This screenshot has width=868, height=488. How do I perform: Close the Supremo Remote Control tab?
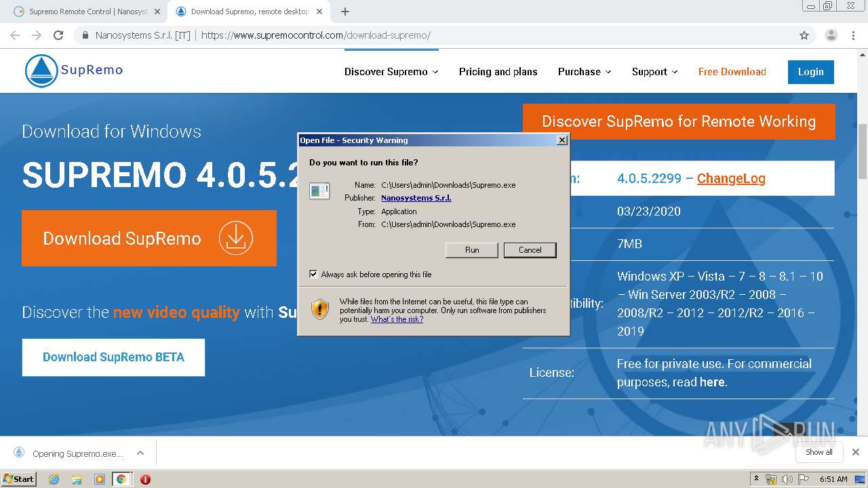click(x=157, y=12)
